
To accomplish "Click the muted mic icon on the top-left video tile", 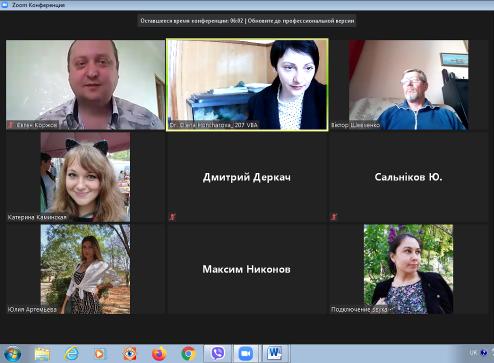I will click(x=11, y=125).
